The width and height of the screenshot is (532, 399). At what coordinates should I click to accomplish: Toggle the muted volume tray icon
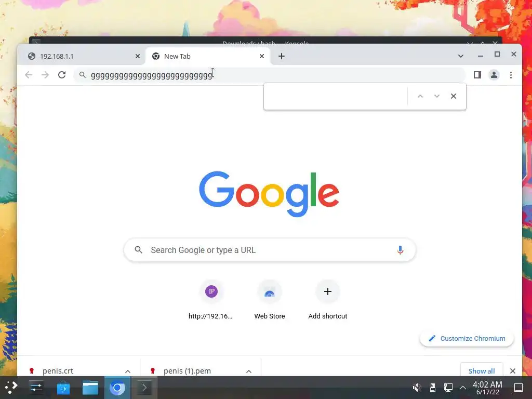417,388
